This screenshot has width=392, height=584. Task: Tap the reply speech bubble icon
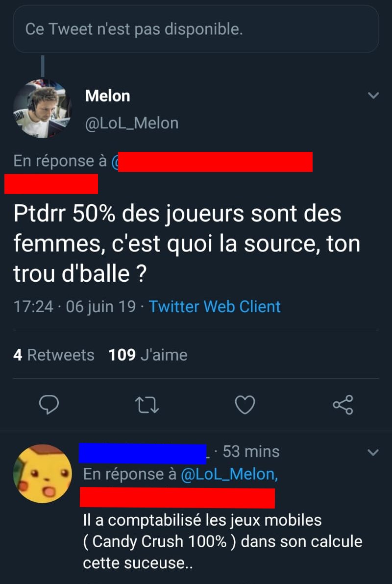(x=49, y=405)
